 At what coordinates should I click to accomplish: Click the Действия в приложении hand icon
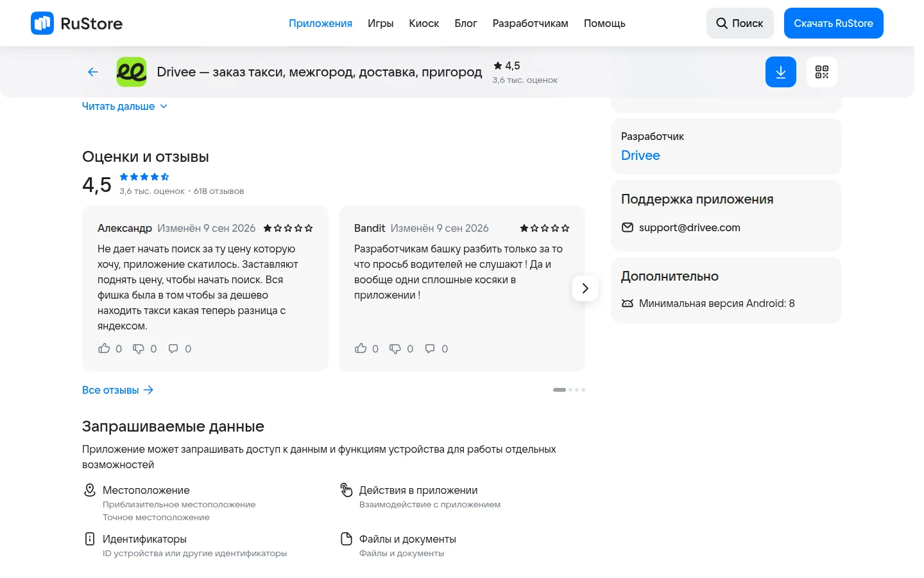point(346,490)
